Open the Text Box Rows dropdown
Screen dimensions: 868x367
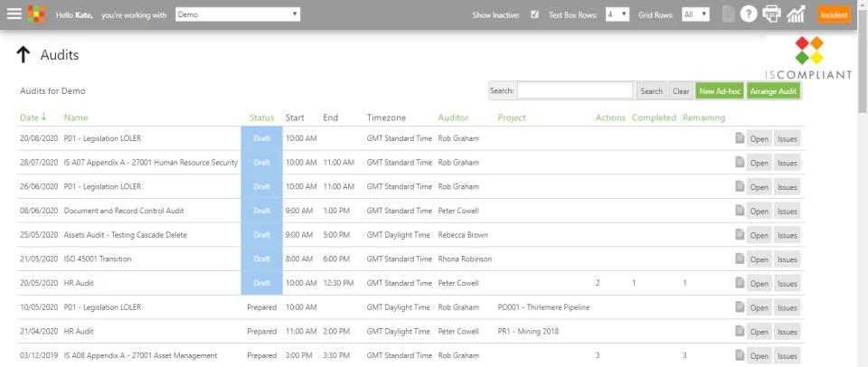click(618, 14)
